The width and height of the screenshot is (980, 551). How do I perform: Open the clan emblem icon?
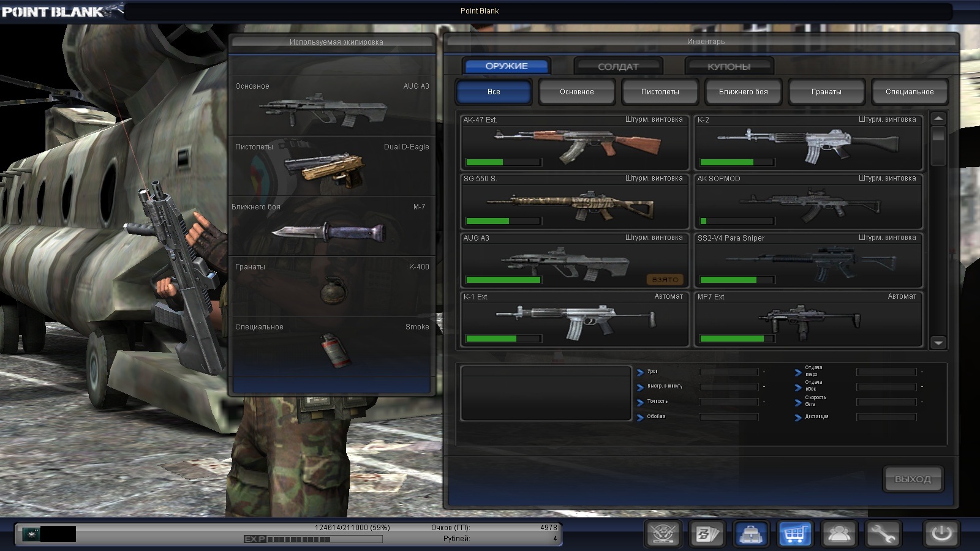coord(663,534)
